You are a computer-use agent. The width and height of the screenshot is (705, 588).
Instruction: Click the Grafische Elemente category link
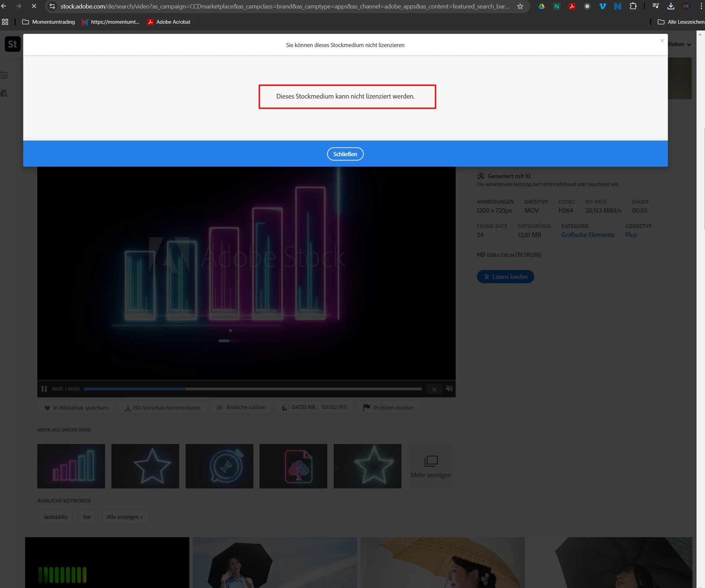[588, 235]
